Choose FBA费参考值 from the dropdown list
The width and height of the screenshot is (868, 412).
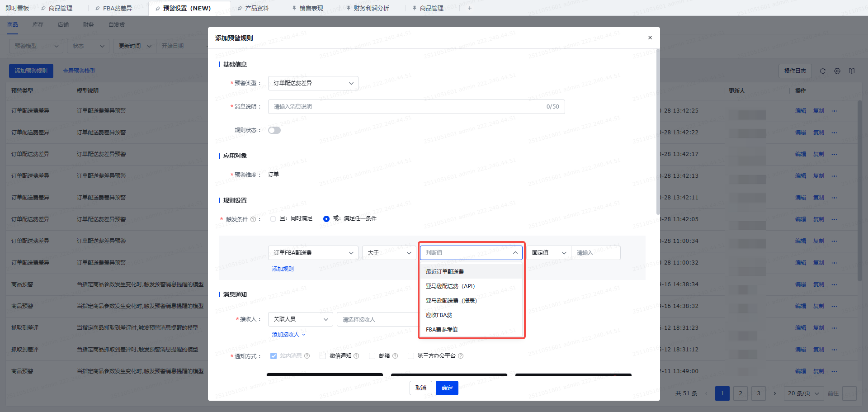pyautogui.click(x=472, y=330)
